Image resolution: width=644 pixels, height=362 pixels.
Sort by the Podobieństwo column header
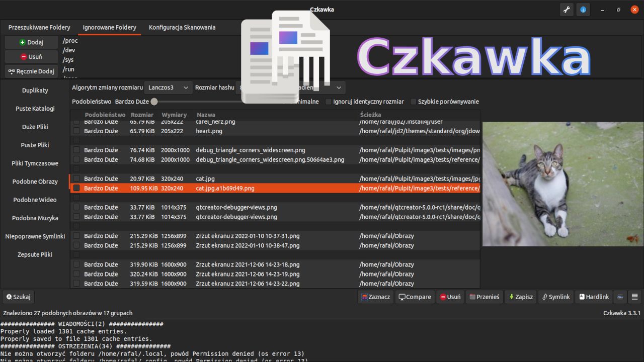point(105,115)
